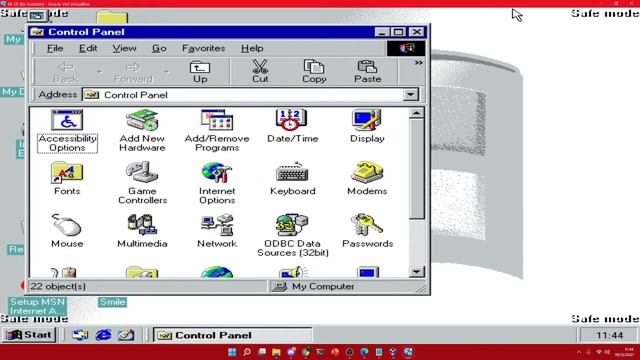Open Accessibility Options applet
This screenshot has height=360, width=640.
pyautogui.click(x=67, y=131)
